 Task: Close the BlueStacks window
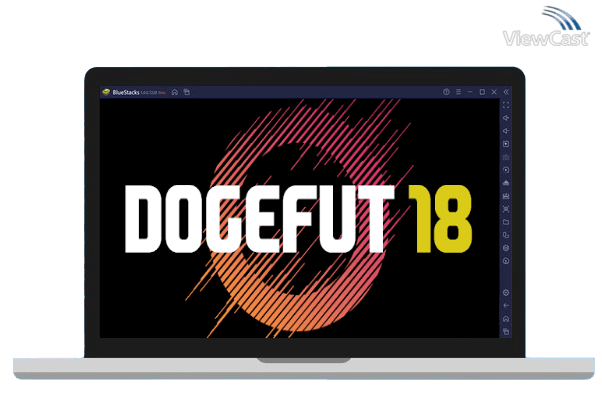pyautogui.click(x=494, y=92)
